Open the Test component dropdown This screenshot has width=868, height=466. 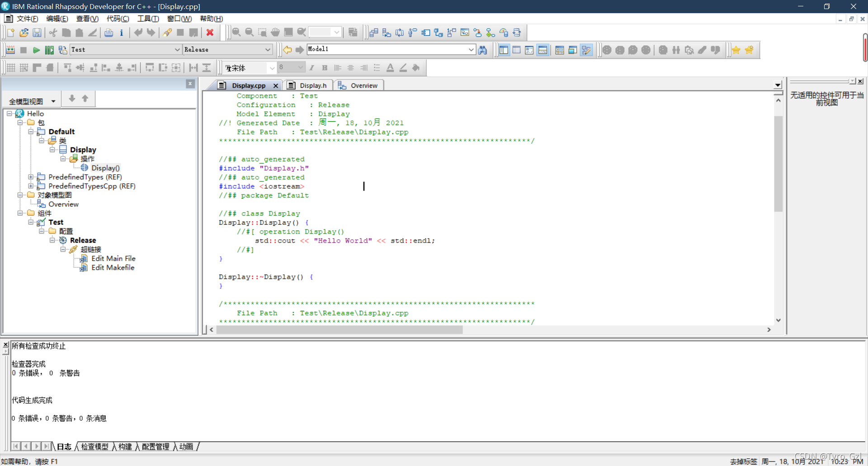177,49
